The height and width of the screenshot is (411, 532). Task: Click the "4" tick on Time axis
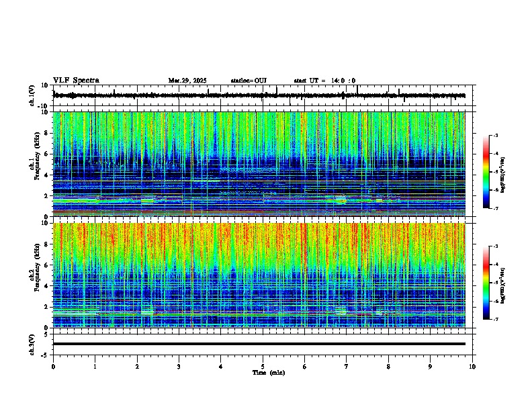point(221,367)
